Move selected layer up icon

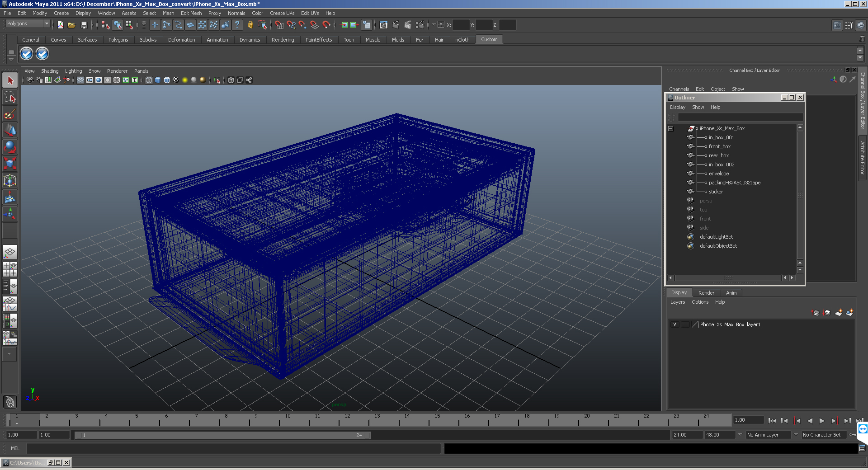(816, 312)
